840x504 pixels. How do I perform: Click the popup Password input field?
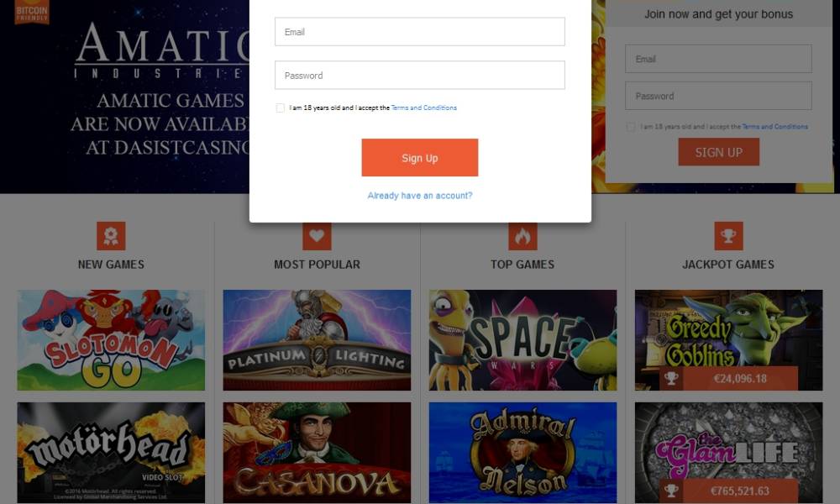point(419,75)
